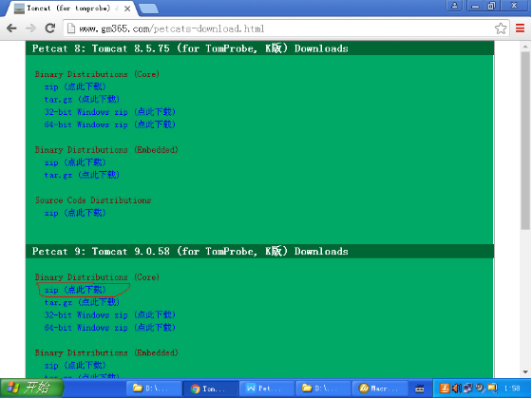
Task: Click the user profile icon in title bar
Action: (x=455, y=6)
